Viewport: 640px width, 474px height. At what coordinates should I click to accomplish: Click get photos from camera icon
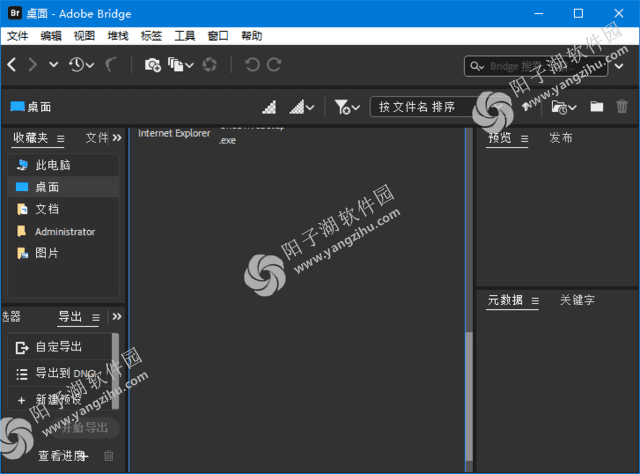click(x=153, y=65)
